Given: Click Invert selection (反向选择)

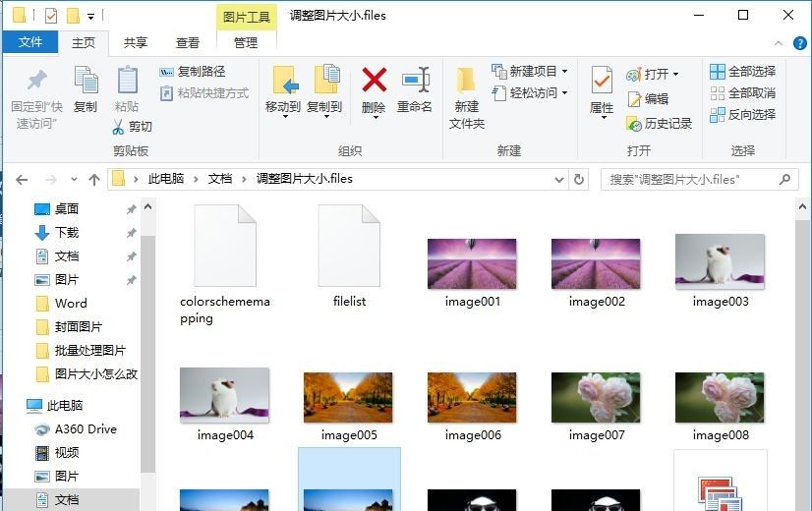Looking at the screenshot, I should tap(742, 114).
